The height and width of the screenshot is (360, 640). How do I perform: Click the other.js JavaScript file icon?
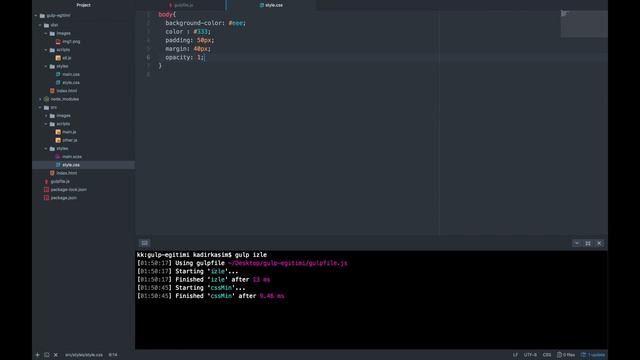click(58, 140)
